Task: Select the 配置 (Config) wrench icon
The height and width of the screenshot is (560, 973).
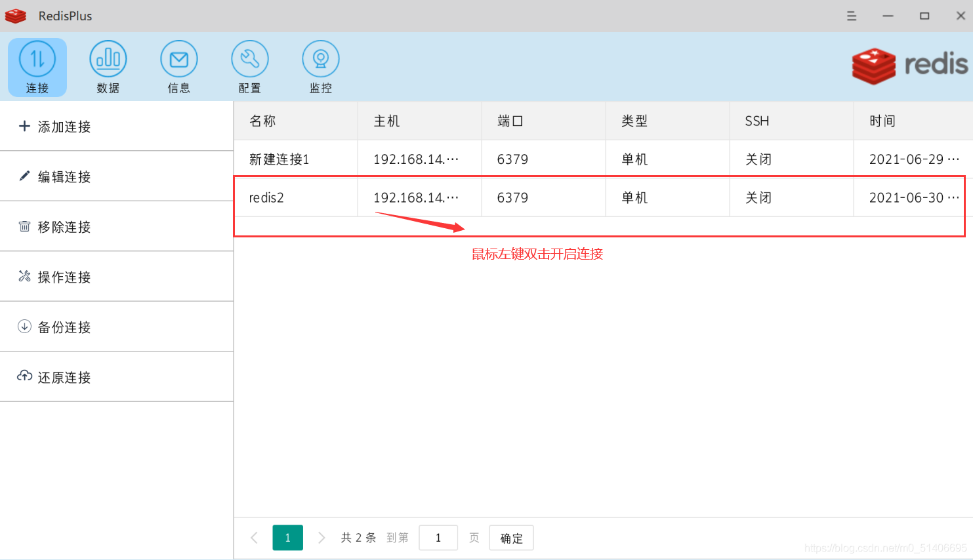Action: coord(250,67)
